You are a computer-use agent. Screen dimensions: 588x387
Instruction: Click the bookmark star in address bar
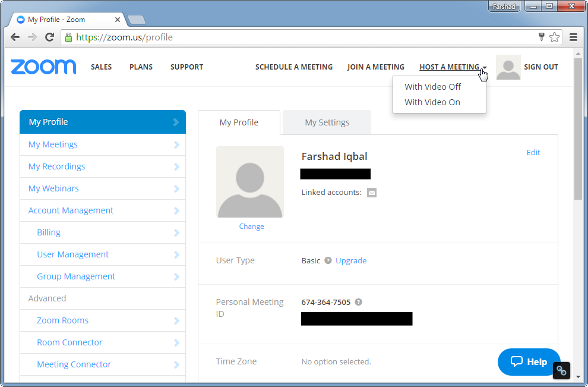click(554, 37)
